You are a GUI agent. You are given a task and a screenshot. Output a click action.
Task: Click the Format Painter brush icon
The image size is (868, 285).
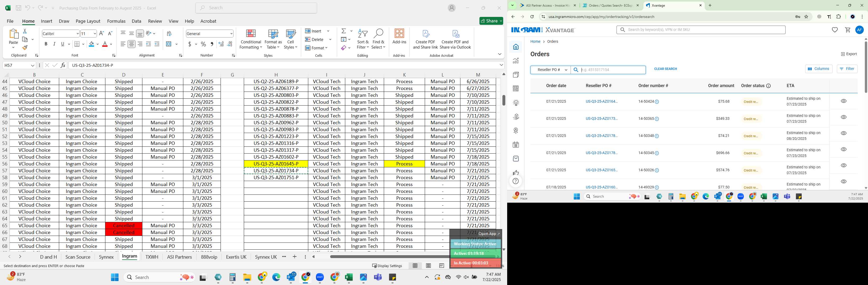[25, 47]
